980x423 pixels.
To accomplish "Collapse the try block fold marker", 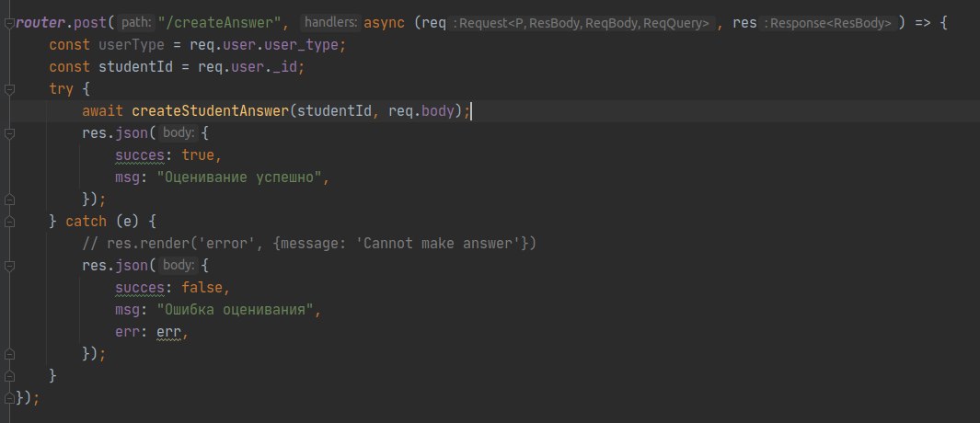I will tap(9, 89).
